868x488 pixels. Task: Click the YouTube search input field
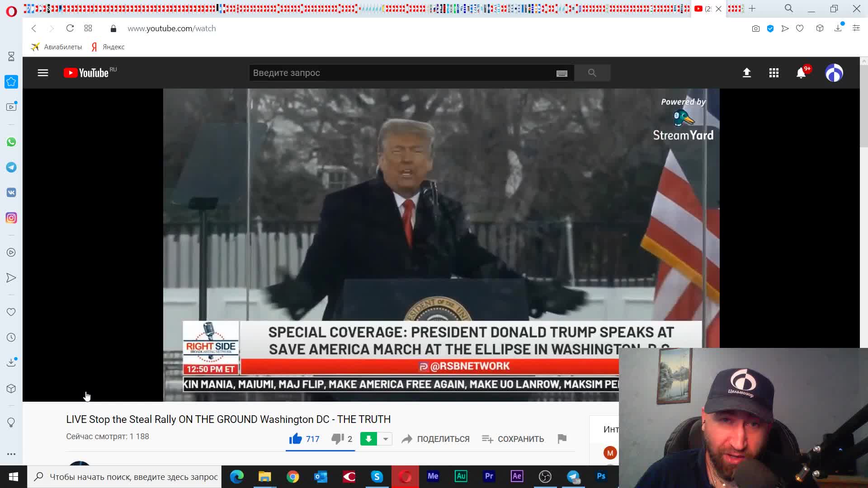(398, 73)
